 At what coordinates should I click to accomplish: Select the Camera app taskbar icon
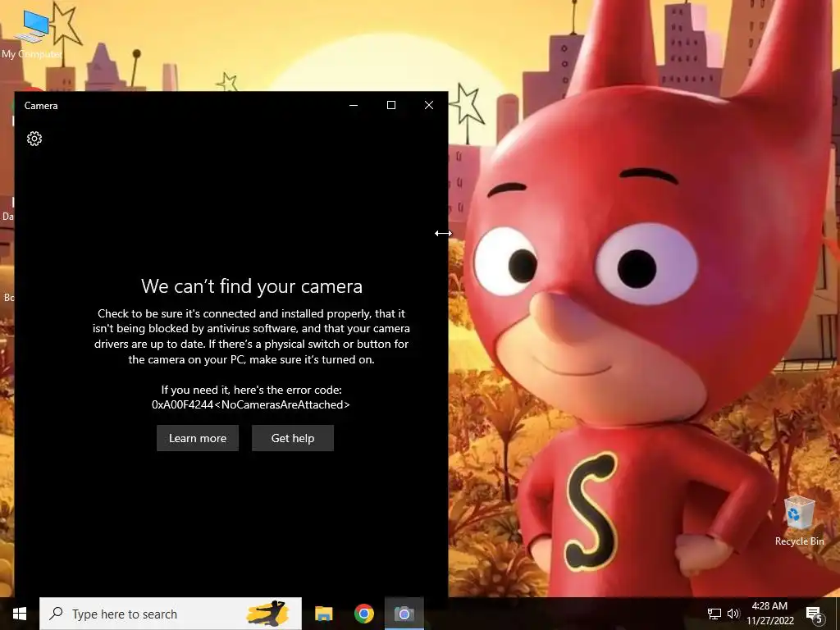[404, 614]
